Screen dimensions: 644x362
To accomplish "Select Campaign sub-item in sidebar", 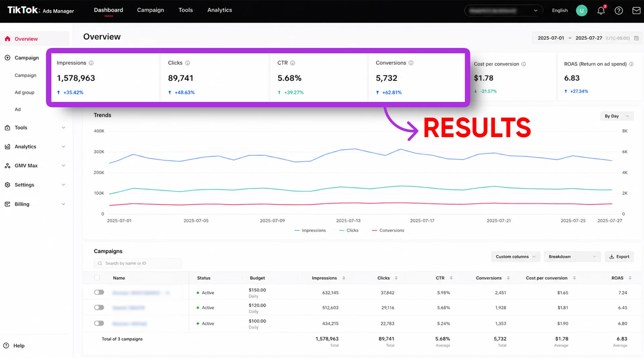I will click(x=25, y=75).
